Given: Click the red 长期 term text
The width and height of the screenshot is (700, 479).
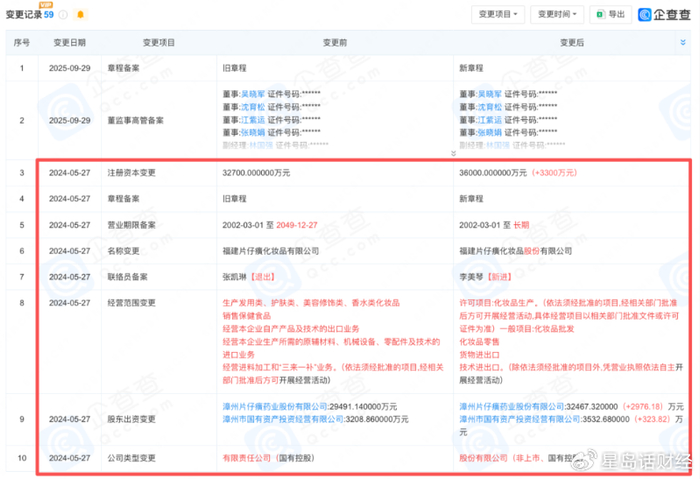Looking at the screenshot, I should pyautogui.click(x=521, y=225).
